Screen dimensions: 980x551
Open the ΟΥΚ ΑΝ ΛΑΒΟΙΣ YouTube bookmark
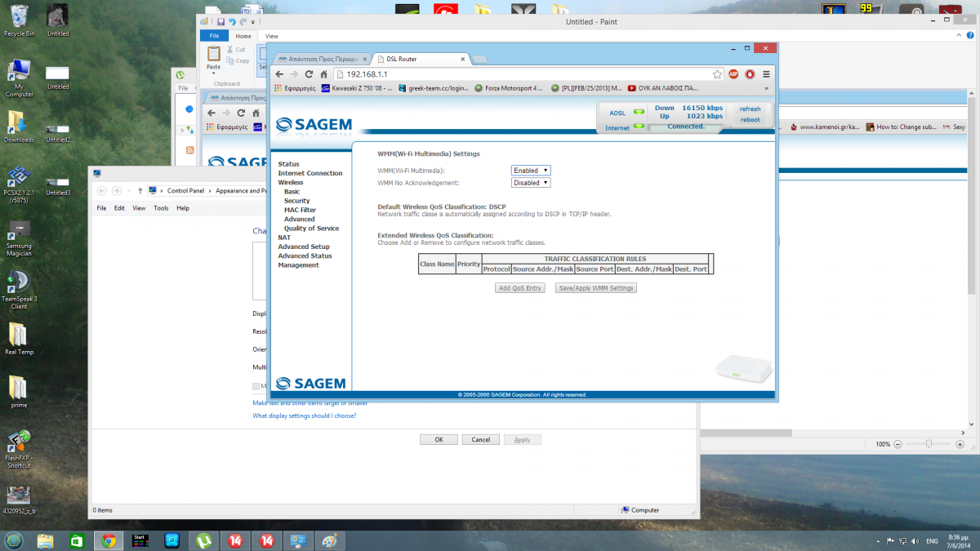(662, 88)
